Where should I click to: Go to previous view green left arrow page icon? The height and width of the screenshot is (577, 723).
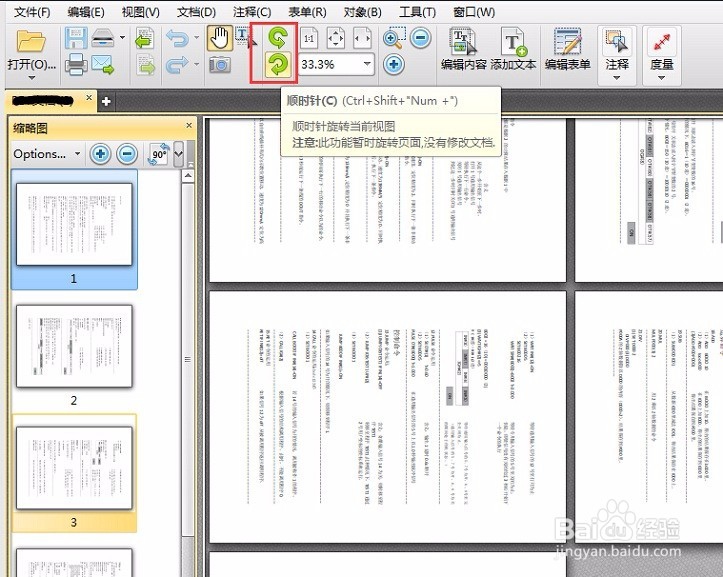pyautogui.click(x=145, y=38)
